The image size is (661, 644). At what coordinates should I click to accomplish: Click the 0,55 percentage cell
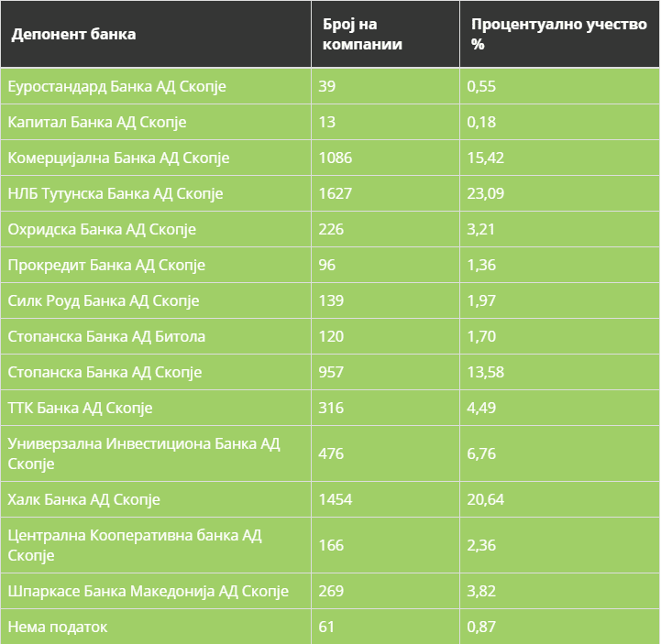point(560,86)
